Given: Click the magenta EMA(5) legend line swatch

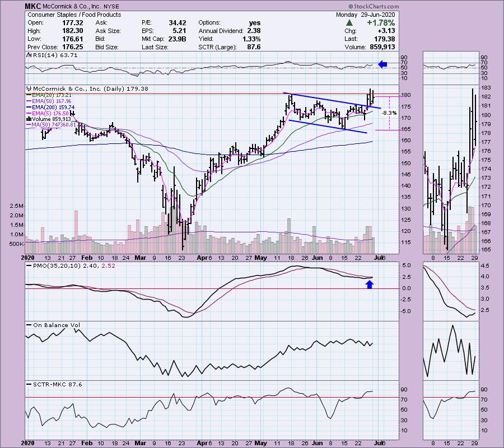Looking at the screenshot, I should [29, 114].
